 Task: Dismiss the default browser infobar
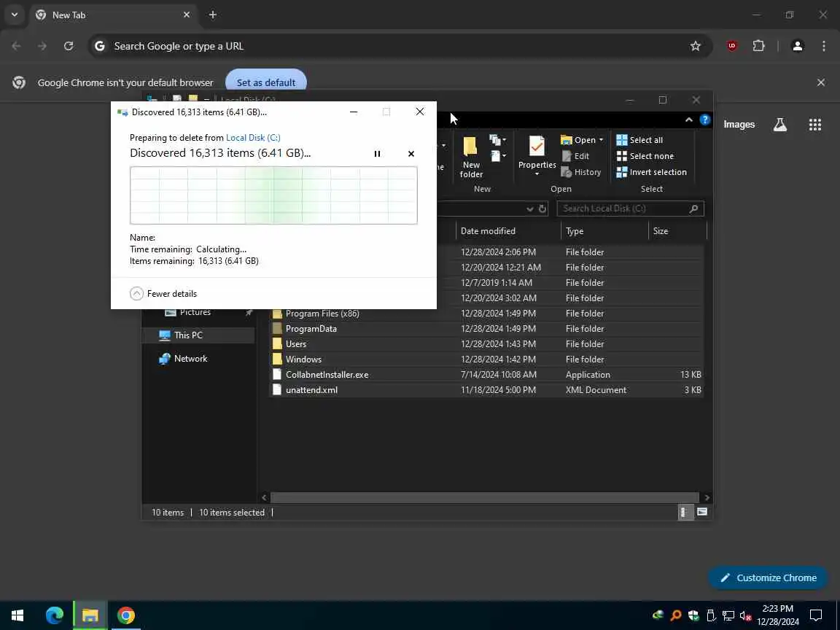coord(821,82)
